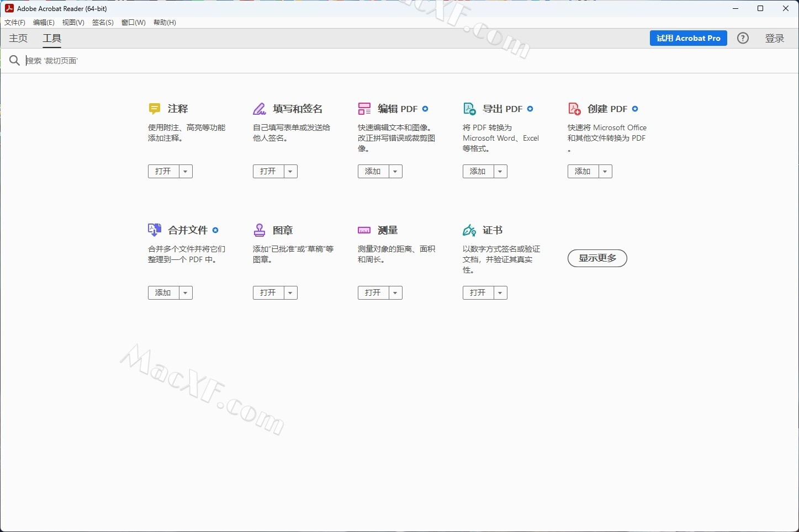Click the 导出 PDF title text
Viewport: 799px width, 532px height.
click(x=502, y=109)
